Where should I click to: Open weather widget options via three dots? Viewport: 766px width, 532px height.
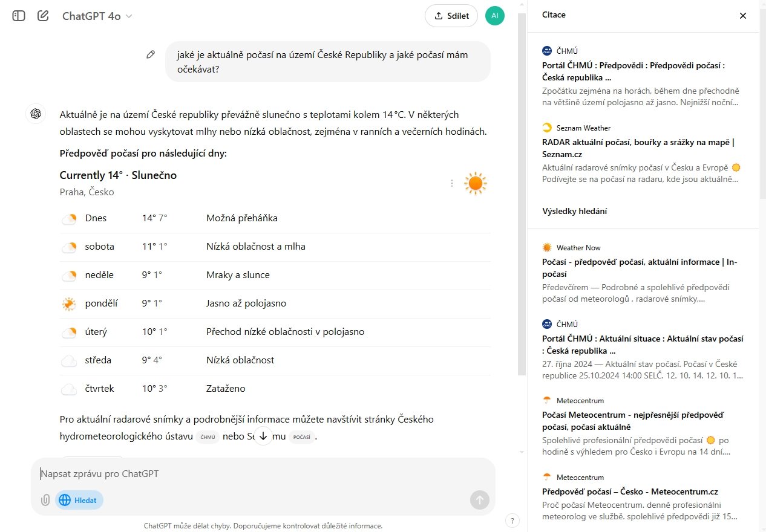point(452,183)
